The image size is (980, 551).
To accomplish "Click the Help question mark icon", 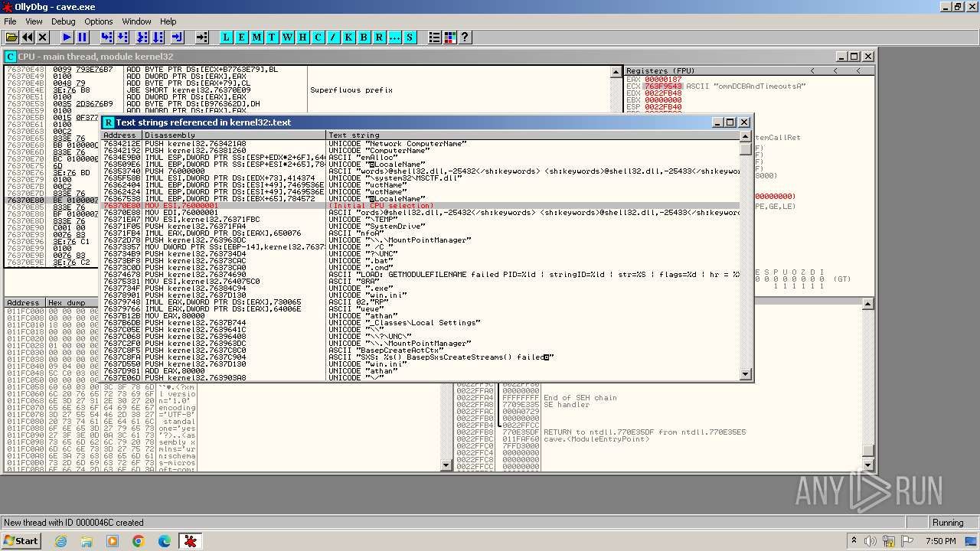I will tap(465, 37).
